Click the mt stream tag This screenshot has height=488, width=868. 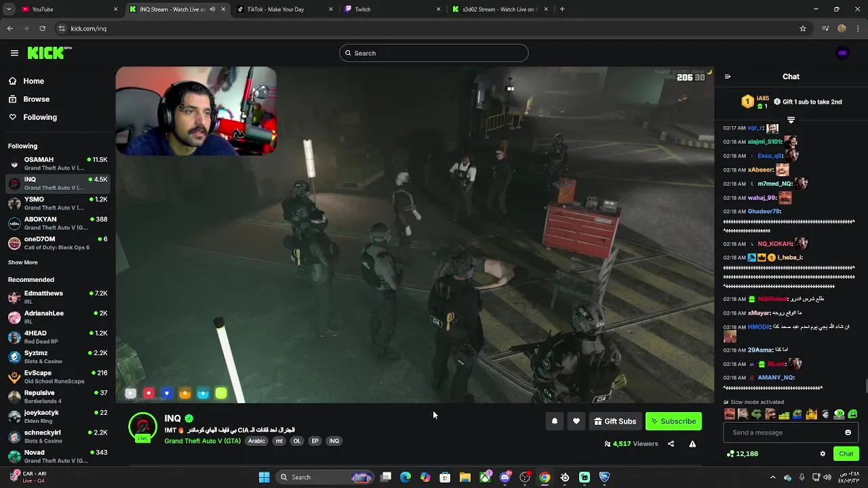click(279, 441)
